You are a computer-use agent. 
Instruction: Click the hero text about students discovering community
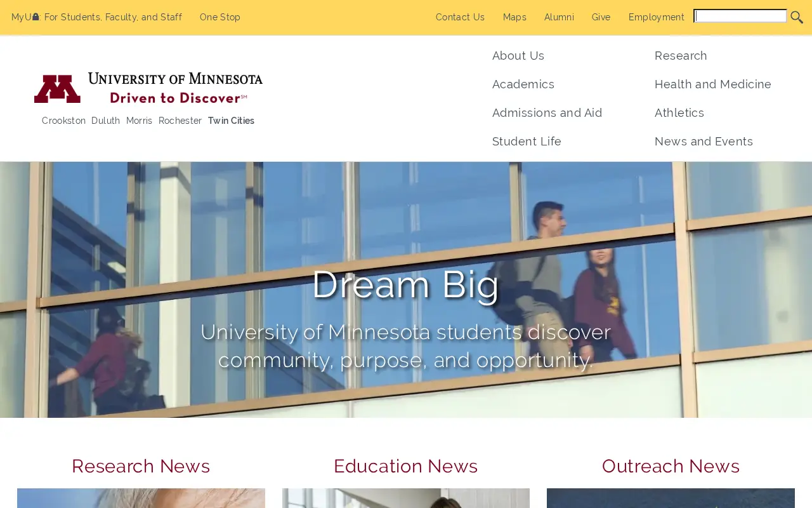tap(406, 346)
